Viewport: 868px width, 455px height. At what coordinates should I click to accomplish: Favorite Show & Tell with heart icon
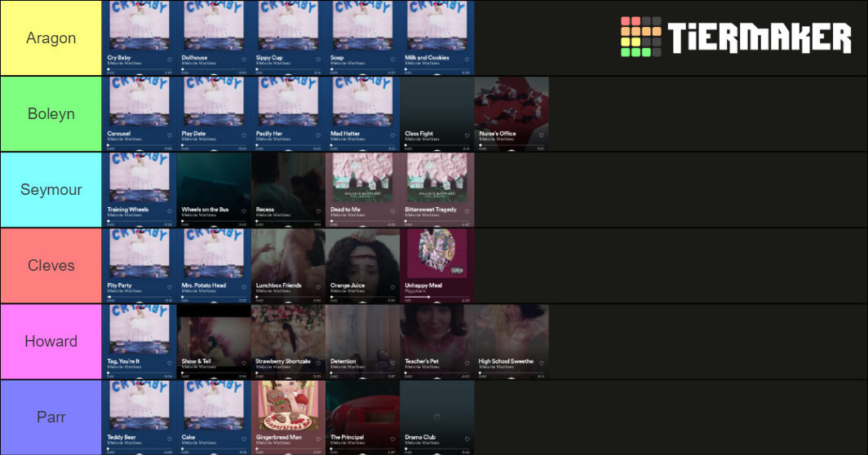244,363
